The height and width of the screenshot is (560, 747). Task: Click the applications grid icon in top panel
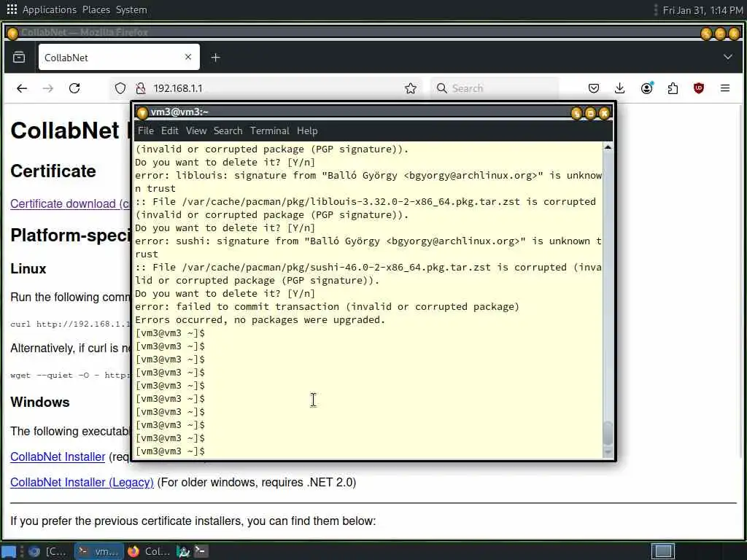[x=12, y=9]
